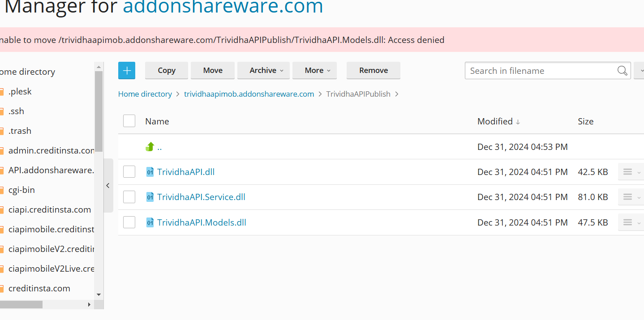
Task: Click the TrividhaAPI.dll file icon
Action: click(x=150, y=172)
